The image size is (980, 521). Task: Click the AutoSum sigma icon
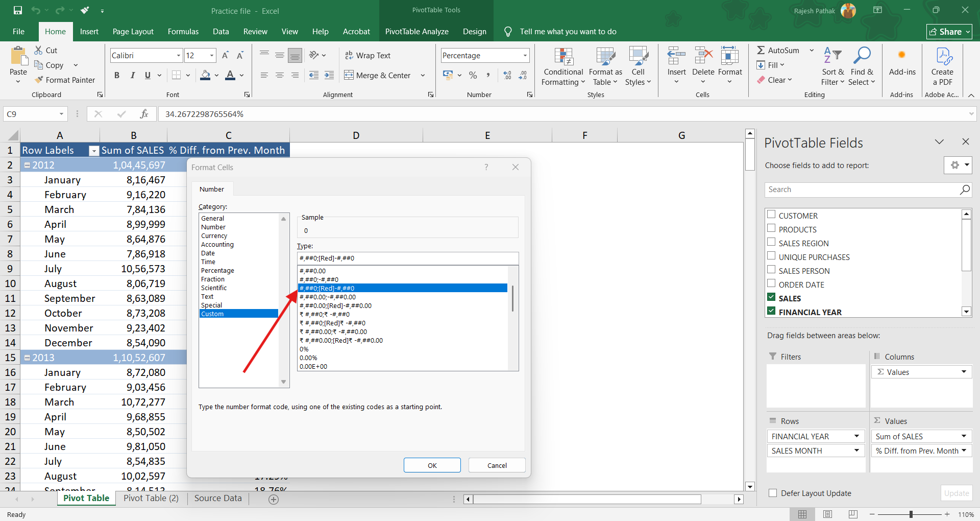(x=761, y=50)
